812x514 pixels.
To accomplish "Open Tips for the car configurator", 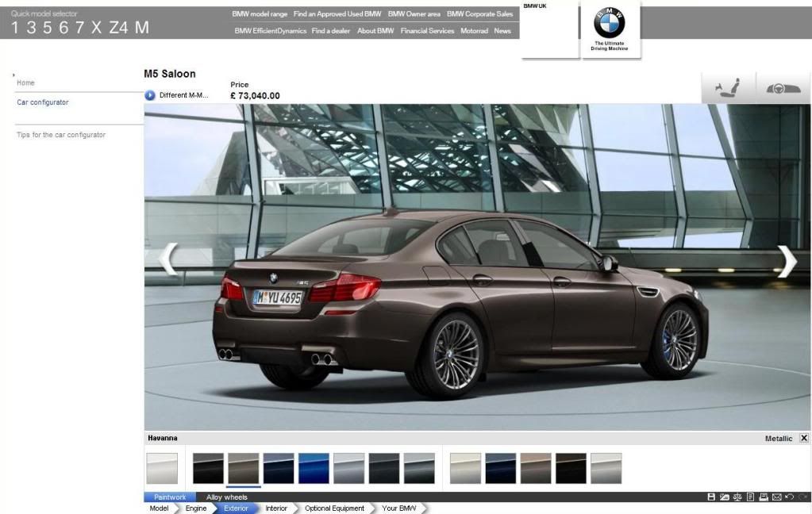I will click(61, 135).
